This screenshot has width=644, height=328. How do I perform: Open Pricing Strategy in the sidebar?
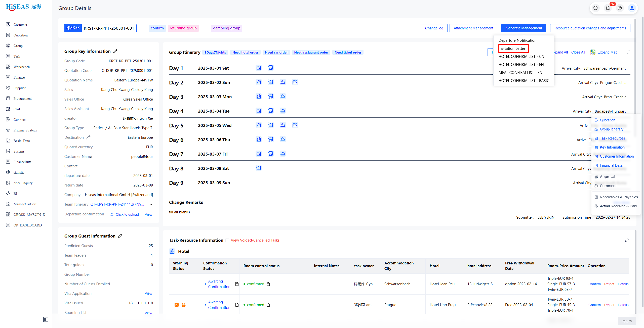tap(25, 130)
